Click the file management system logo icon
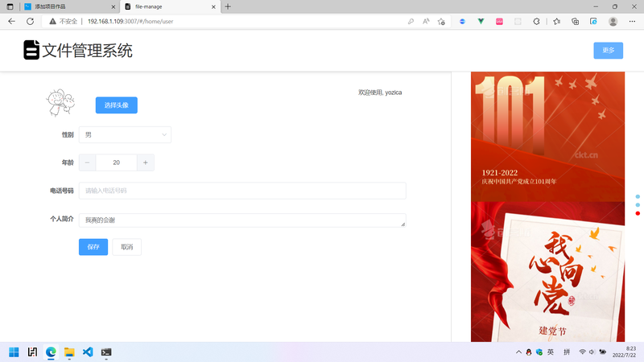 [31, 50]
